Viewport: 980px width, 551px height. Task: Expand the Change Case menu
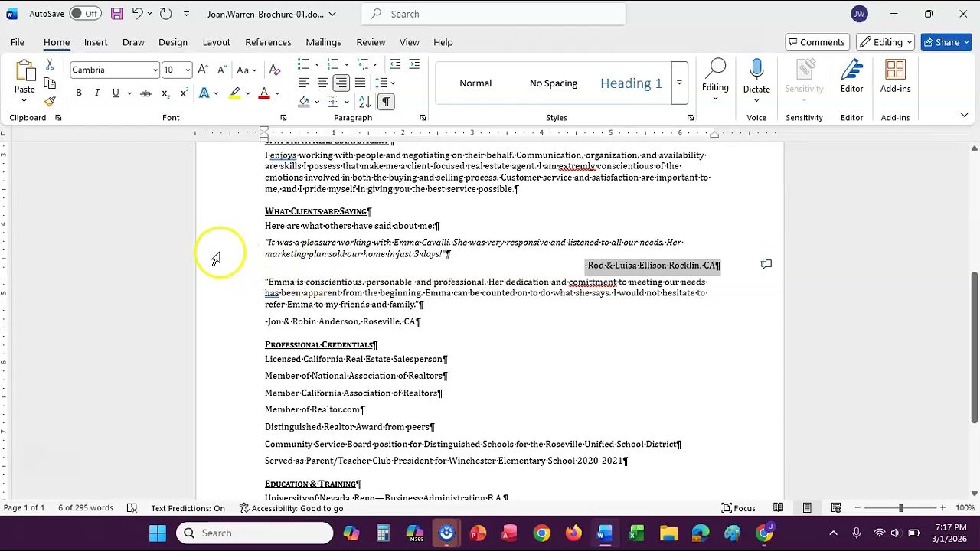(247, 70)
